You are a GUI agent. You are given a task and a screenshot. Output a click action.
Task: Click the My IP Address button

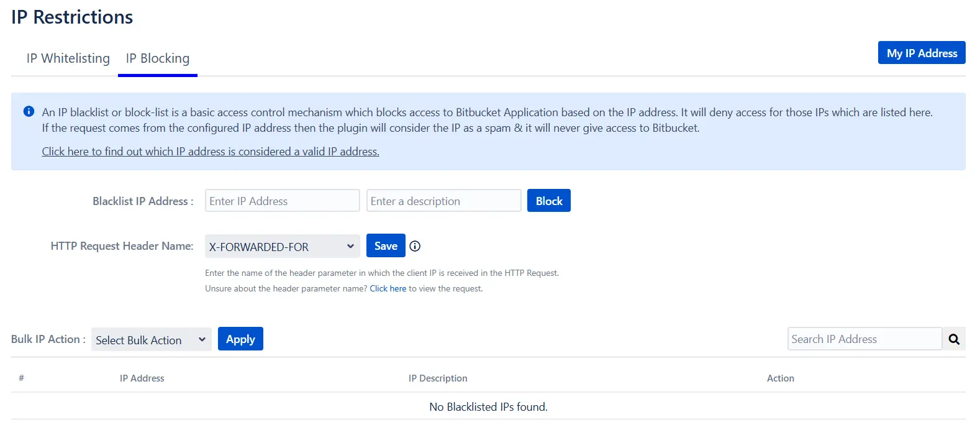(x=922, y=53)
